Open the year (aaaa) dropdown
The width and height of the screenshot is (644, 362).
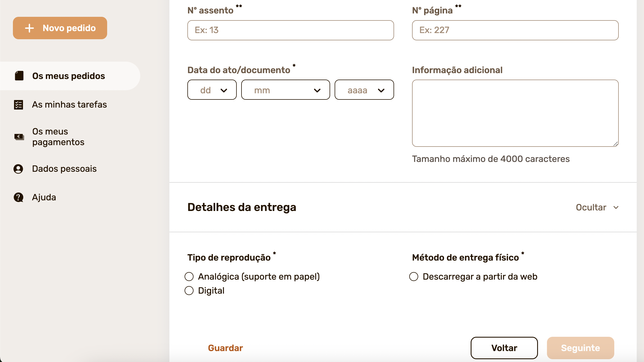point(364,90)
